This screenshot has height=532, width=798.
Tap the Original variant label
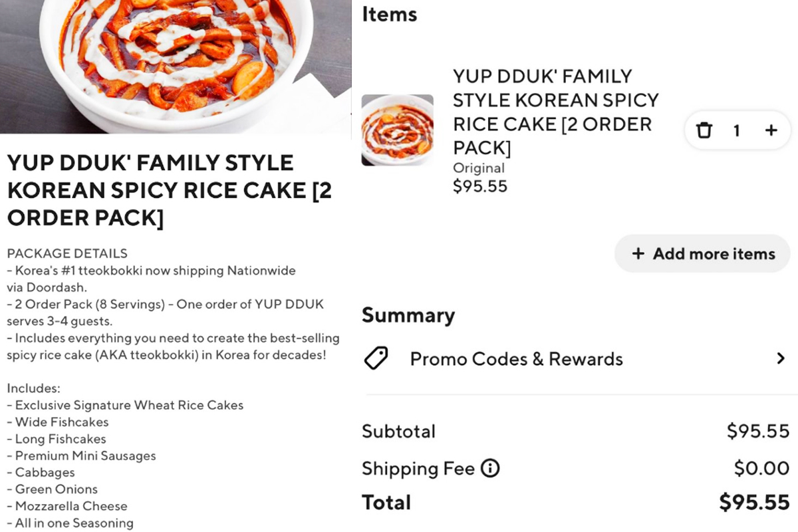[x=478, y=168]
